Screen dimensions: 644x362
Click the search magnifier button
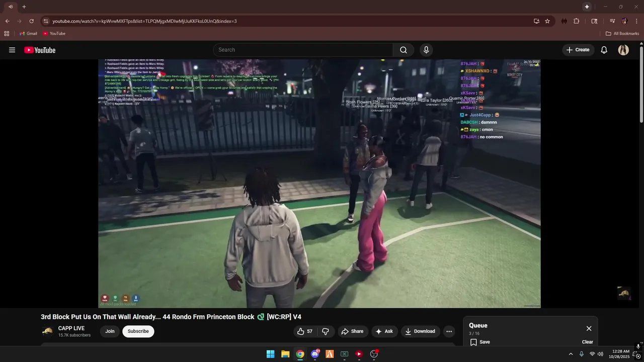tap(404, 50)
